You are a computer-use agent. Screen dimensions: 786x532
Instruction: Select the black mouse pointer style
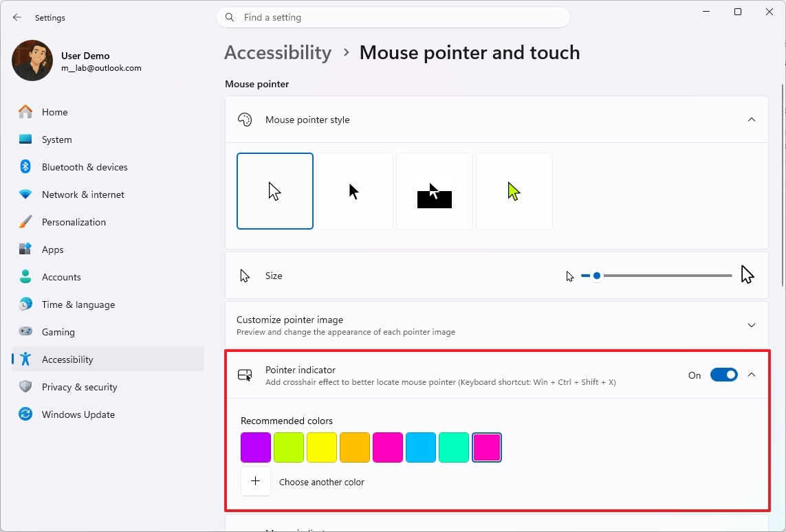[x=354, y=190]
